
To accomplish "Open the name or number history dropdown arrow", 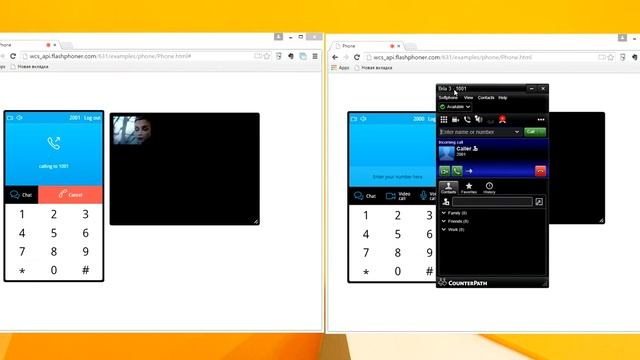I will pyautogui.click(x=517, y=132).
